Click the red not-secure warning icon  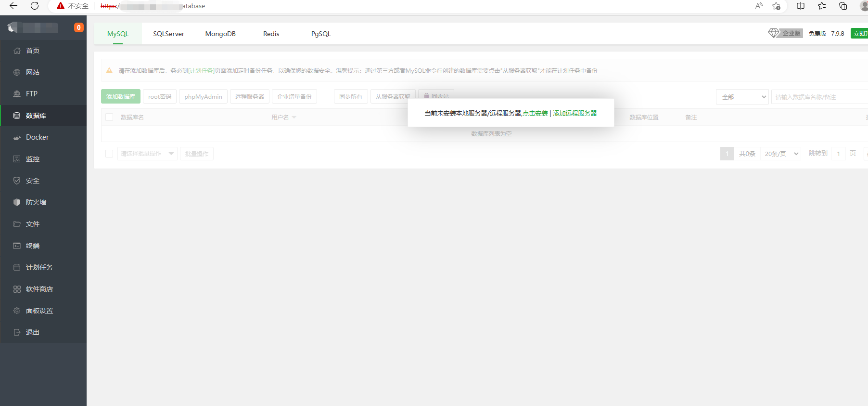(x=61, y=6)
